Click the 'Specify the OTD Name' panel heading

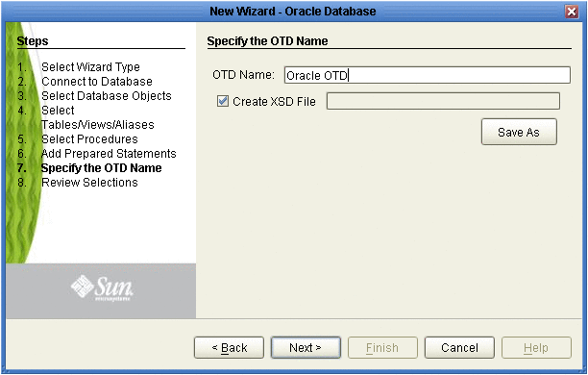click(267, 41)
